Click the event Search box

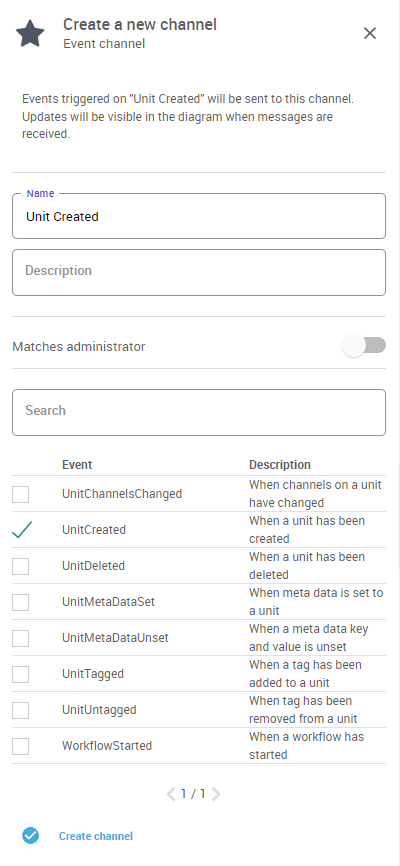pos(199,412)
